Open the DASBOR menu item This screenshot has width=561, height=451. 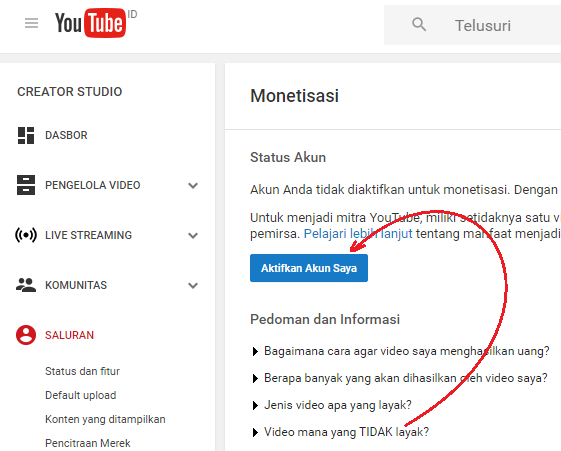tap(66, 135)
